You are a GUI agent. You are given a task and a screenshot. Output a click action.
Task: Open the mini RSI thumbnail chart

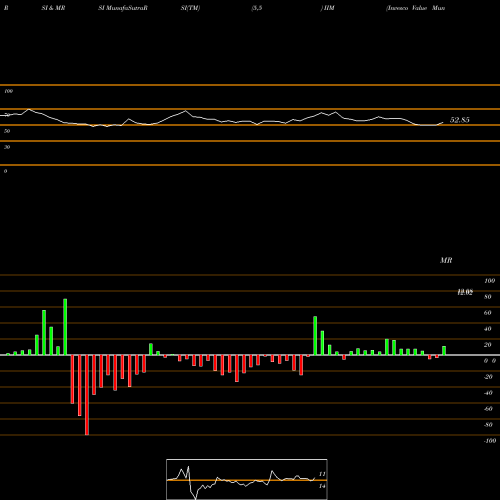pos(247,479)
